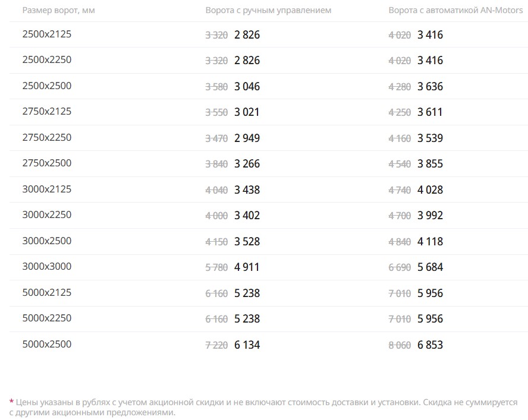Screen dimensions: 528x420
Task: Click the crossed-out old price 3 580
Action: pyautogui.click(x=216, y=87)
